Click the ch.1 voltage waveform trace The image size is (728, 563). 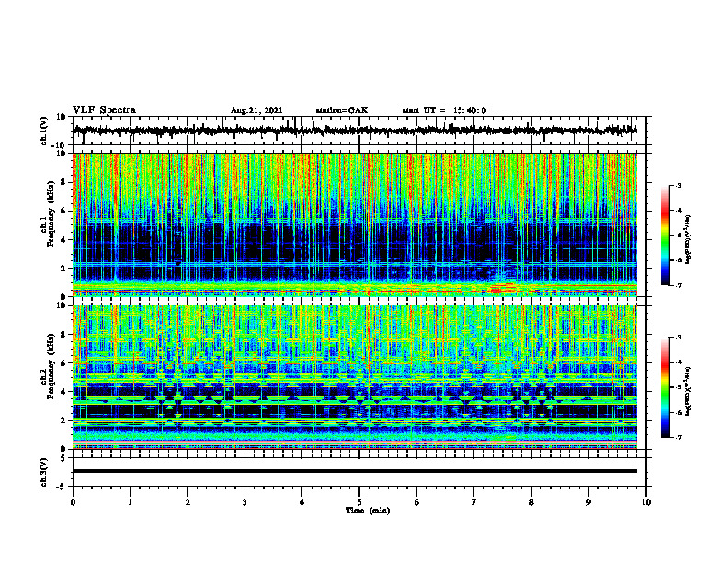pyautogui.click(x=355, y=131)
